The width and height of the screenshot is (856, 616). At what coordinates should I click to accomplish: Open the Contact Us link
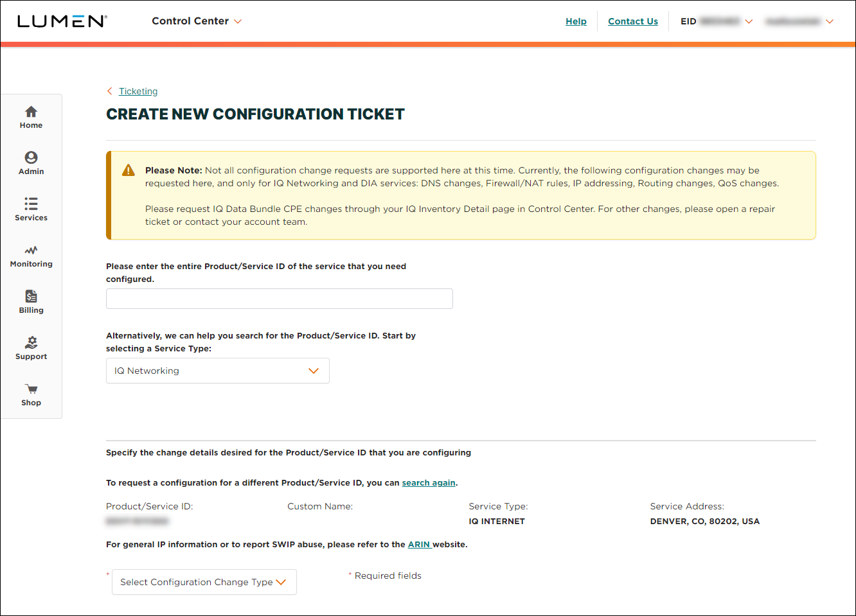(633, 21)
